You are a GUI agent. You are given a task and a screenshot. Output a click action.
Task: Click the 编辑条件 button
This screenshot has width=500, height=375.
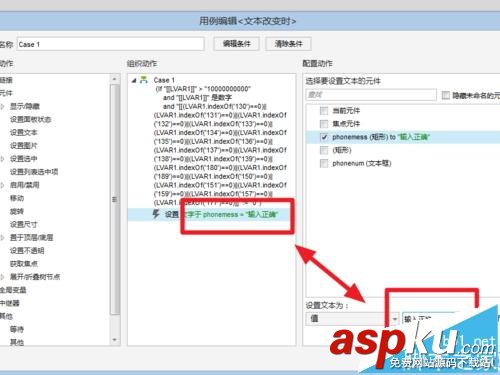[x=236, y=44]
